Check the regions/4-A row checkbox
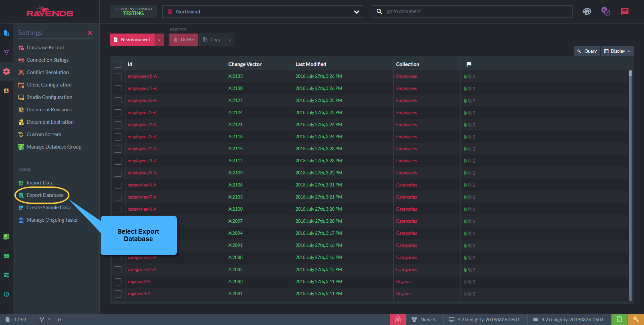The width and height of the screenshot is (644, 325). click(x=118, y=294)
